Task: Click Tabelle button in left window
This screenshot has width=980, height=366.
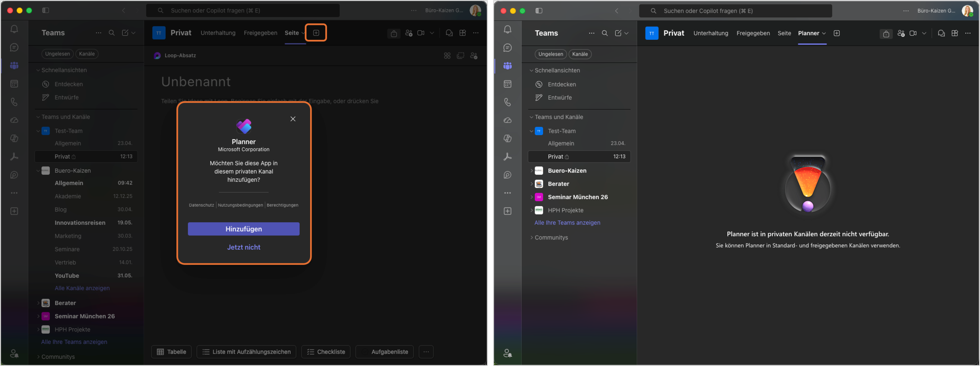Action: [171, 352]
